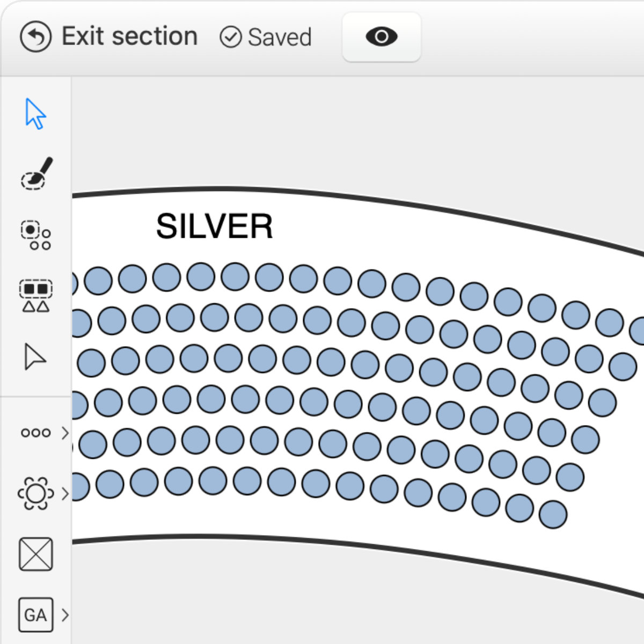644x644 pixels.
Task: Choose the row of seats tool
Action: [35, 433]
